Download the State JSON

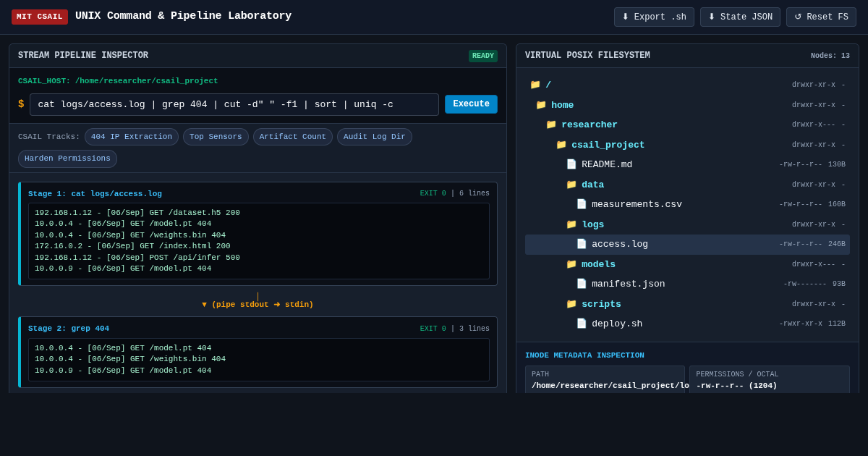[740, 17]
